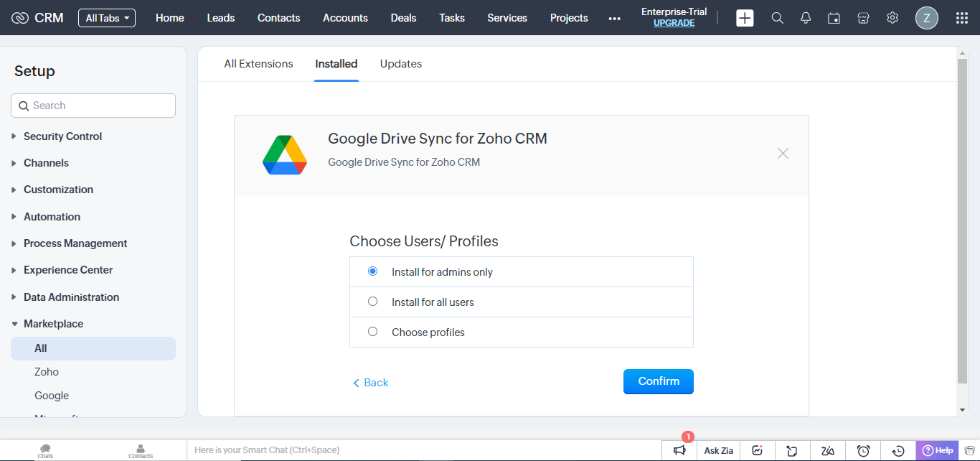Open Chats in the bottom bar
Screen dimensions: 980x461
[x=45, y=451]
